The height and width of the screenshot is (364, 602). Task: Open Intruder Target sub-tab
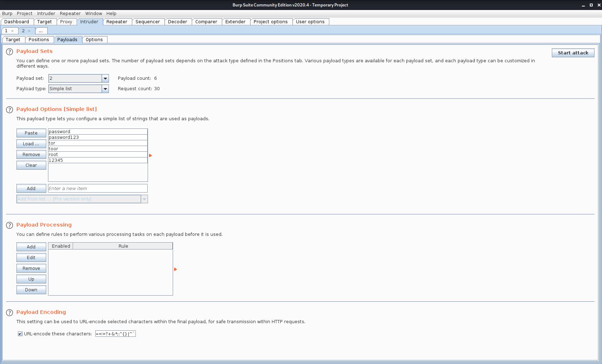tap(13, 40)
